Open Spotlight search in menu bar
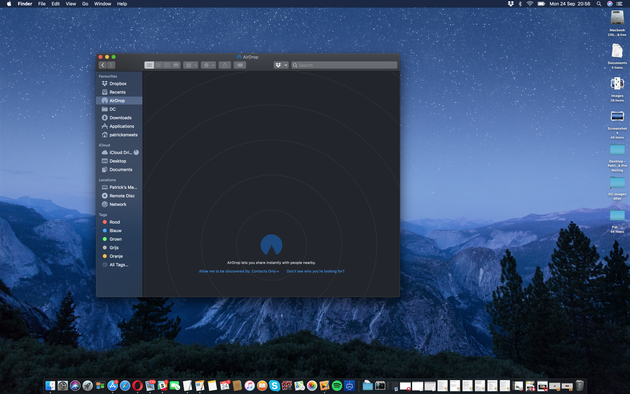Viewport: 630px width, 394px height. (x=599, y=4)
